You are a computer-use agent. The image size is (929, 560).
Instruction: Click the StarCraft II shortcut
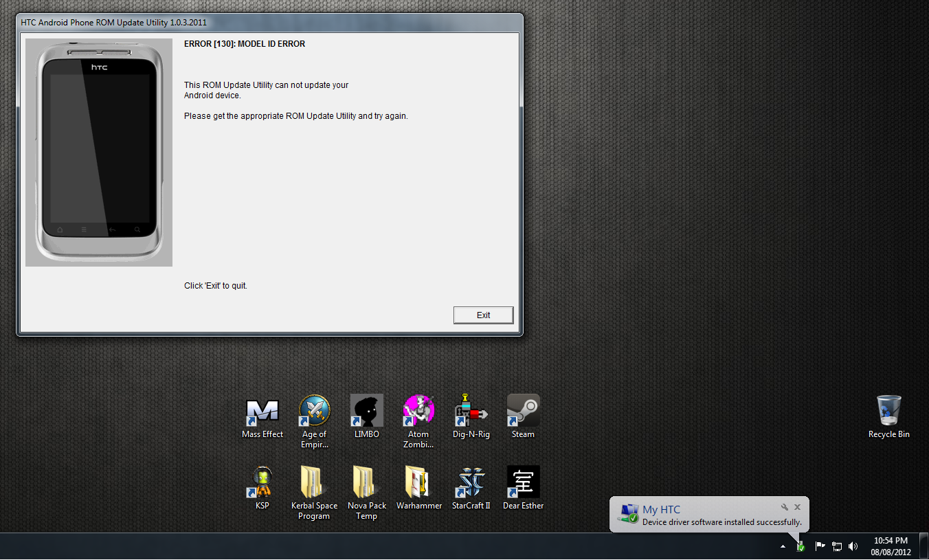pos(471,483)
